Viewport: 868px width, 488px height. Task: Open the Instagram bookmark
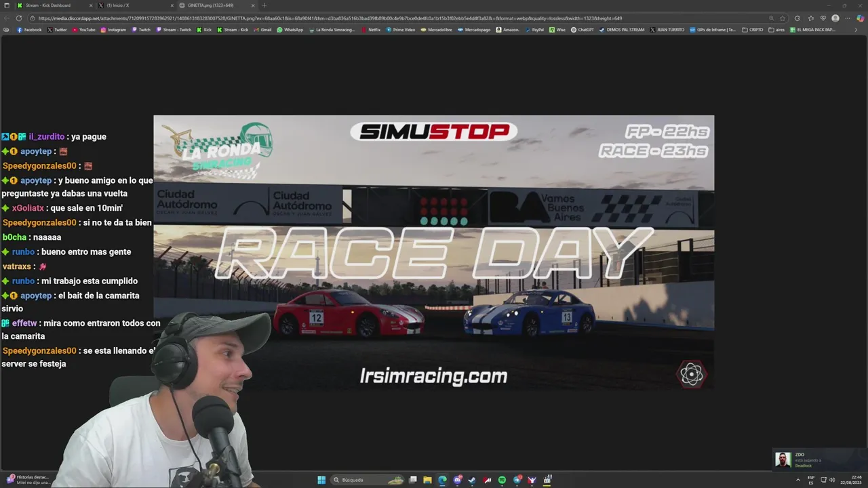click(x=113, y=30)
